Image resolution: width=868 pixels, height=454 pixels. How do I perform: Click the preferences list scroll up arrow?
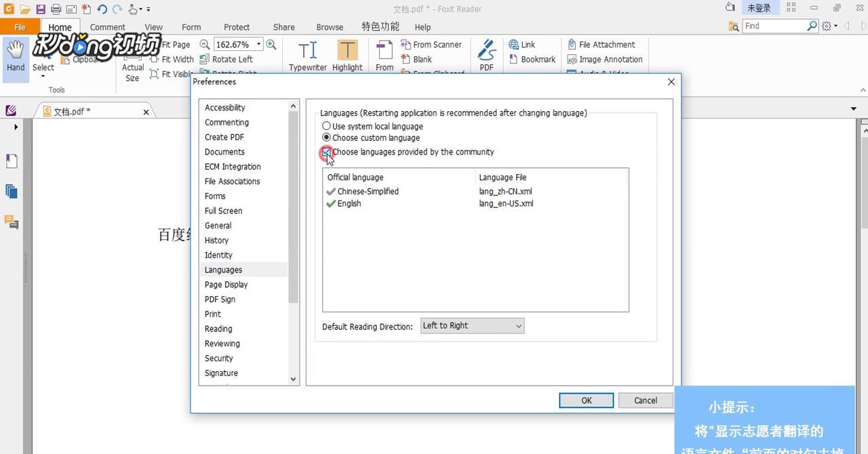click(x=294, y=106)
